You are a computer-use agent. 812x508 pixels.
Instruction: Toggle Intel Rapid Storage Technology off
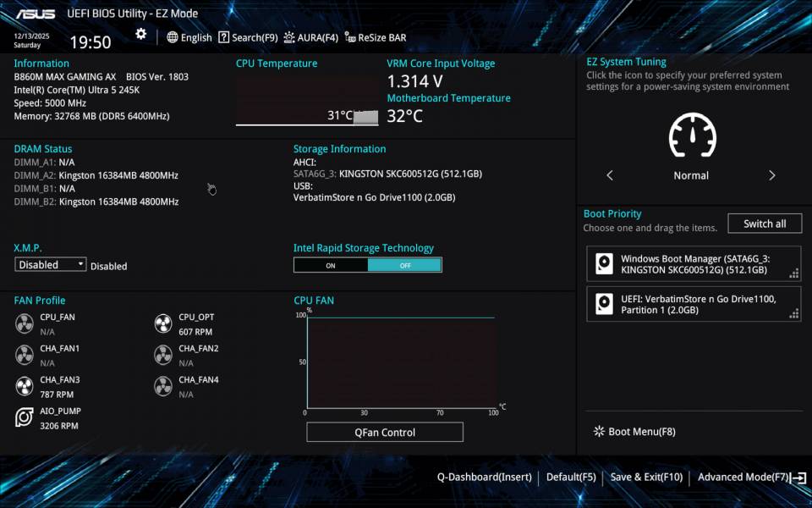tap(404, 264)
